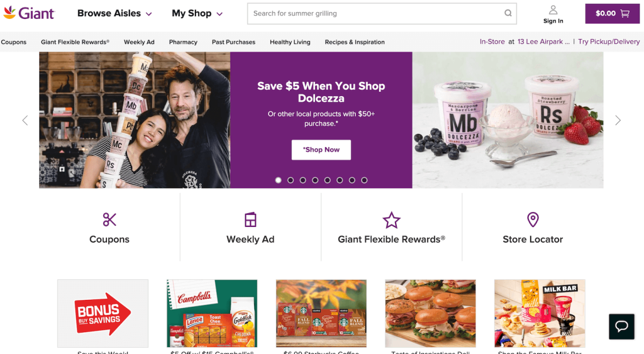This screenshot has width=644, height=354.
Task: Open Recipes & Inspiration menu item
Action: [355, 42]
